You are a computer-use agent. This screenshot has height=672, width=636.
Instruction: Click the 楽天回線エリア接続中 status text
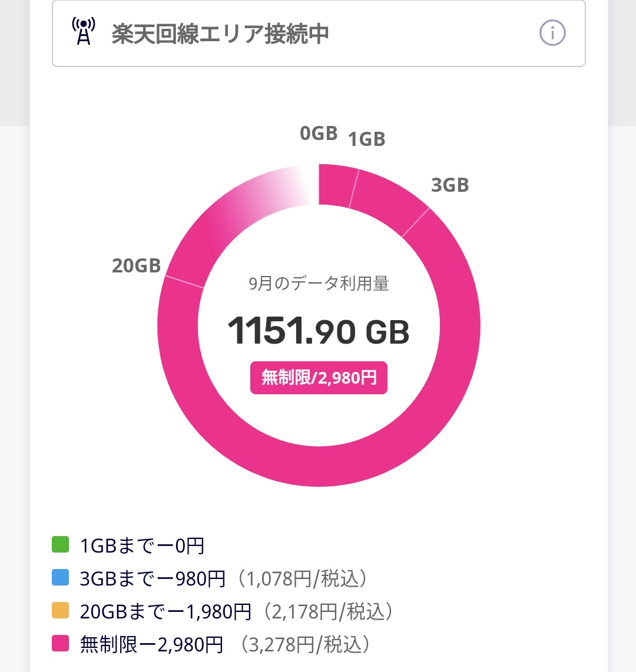pos(220,34)
